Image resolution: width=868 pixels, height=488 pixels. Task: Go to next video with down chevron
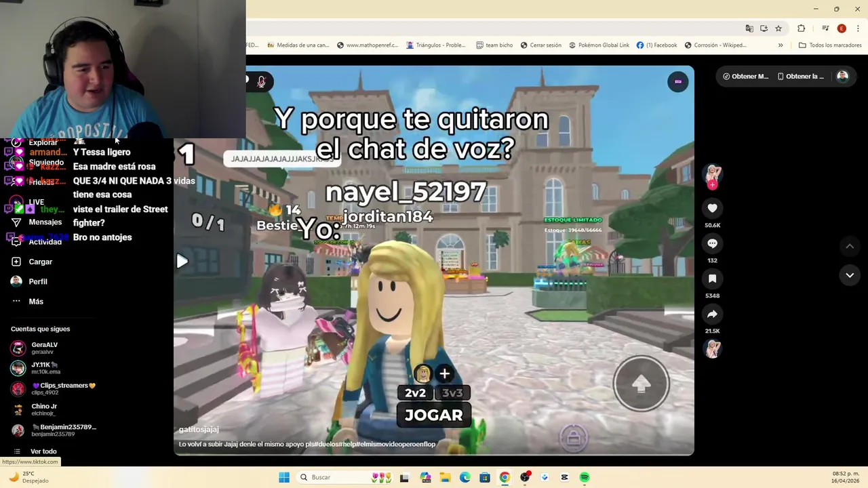pyautogui.click(x=850, y=275)
